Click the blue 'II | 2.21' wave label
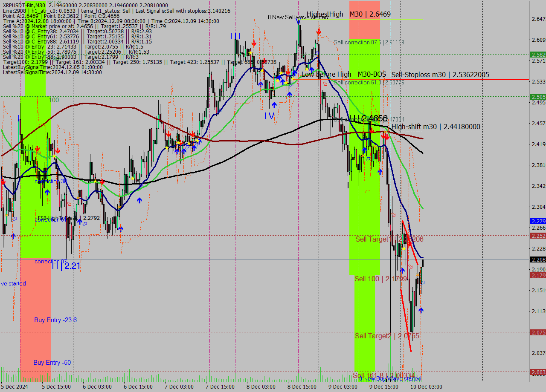The width and height of the screenshot is (546, 392). 66,266
